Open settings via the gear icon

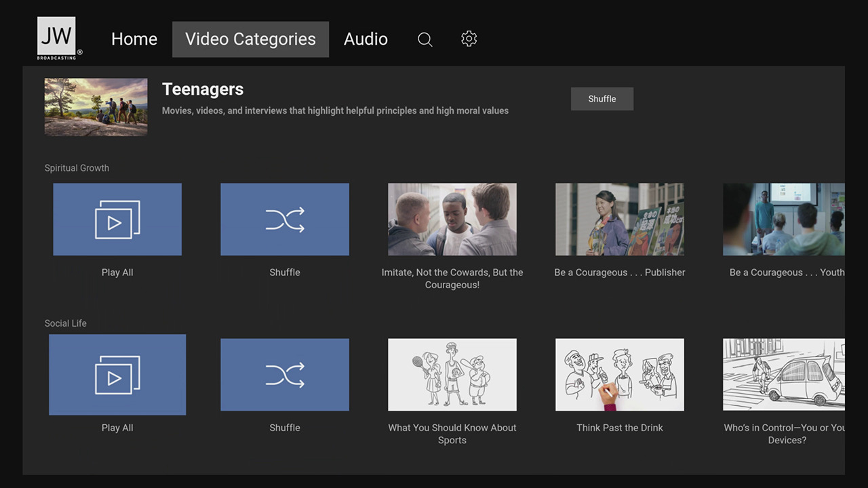click(469, 39)
